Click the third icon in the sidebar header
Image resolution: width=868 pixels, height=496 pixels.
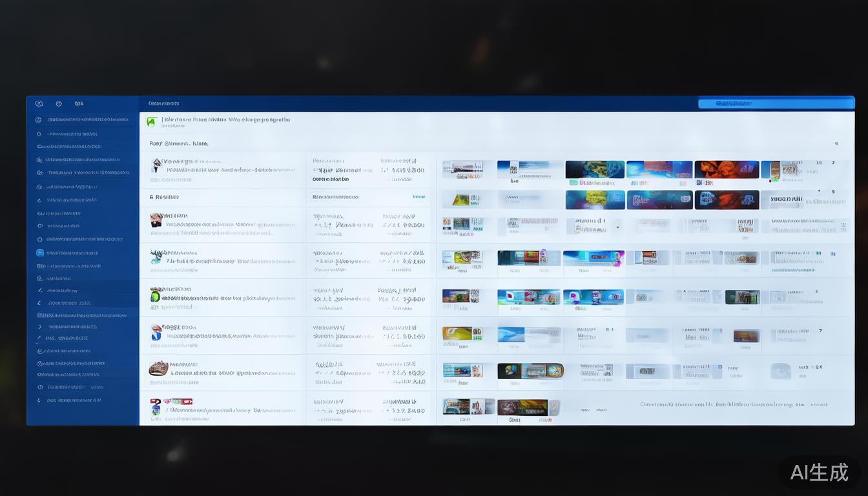(x=79, y=103)
